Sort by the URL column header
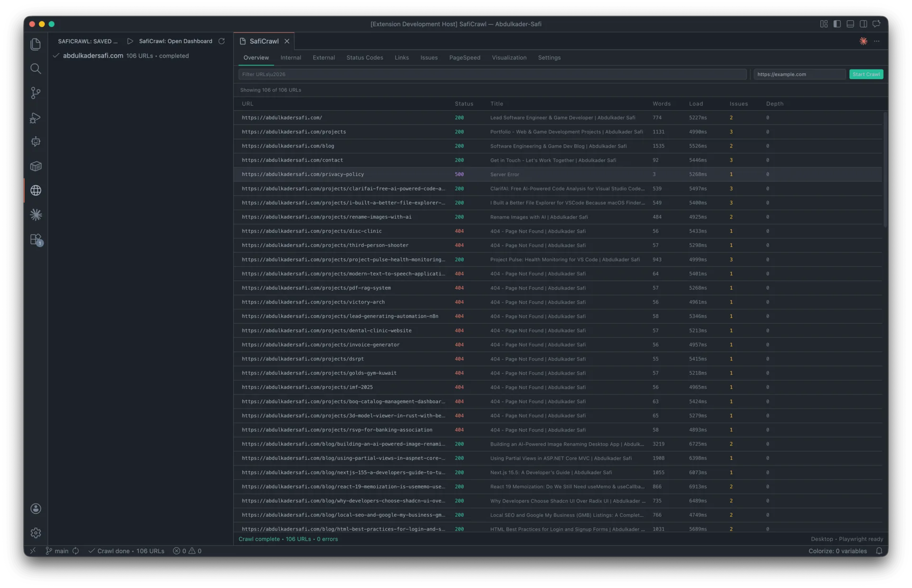912x588 pixels. (x=247, y=104)
